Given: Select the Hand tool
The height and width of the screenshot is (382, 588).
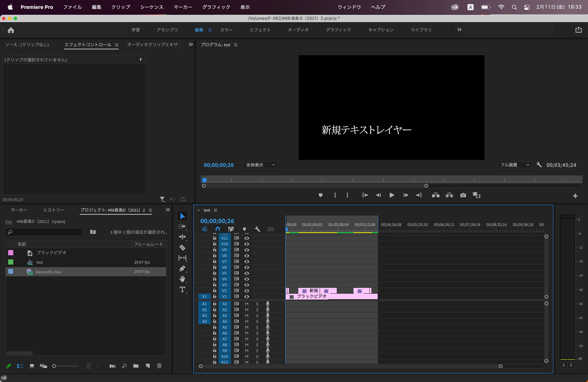Looking at the screenshot, I should (182, 279).
